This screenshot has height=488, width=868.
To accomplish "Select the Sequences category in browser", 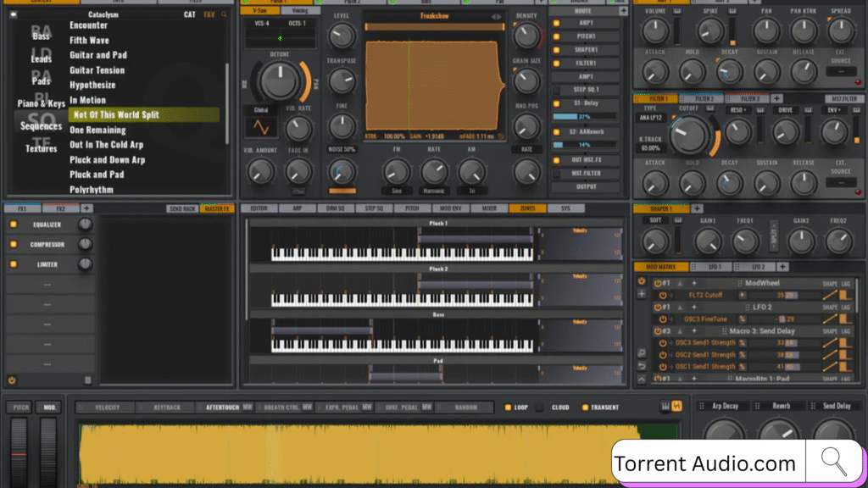I will (42, 126).
